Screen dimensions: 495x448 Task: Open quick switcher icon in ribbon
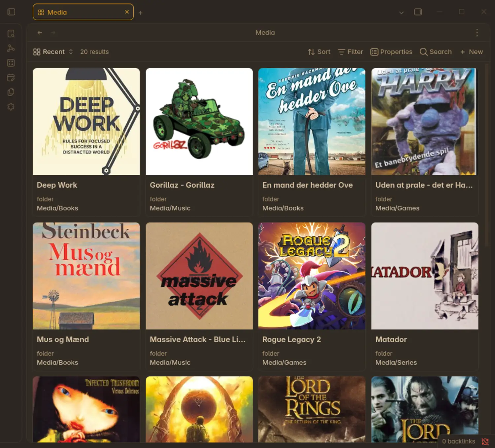11,33
